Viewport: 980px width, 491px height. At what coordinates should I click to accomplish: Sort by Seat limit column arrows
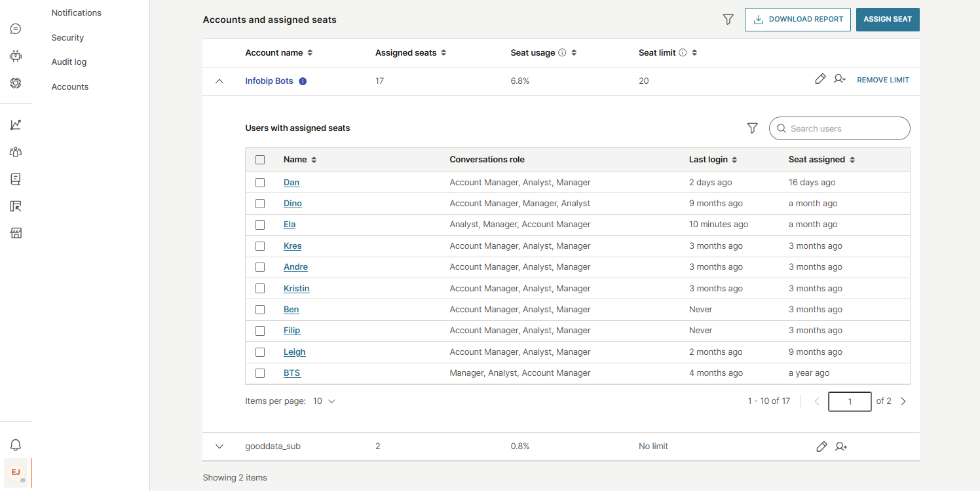[x=694, y=52]
